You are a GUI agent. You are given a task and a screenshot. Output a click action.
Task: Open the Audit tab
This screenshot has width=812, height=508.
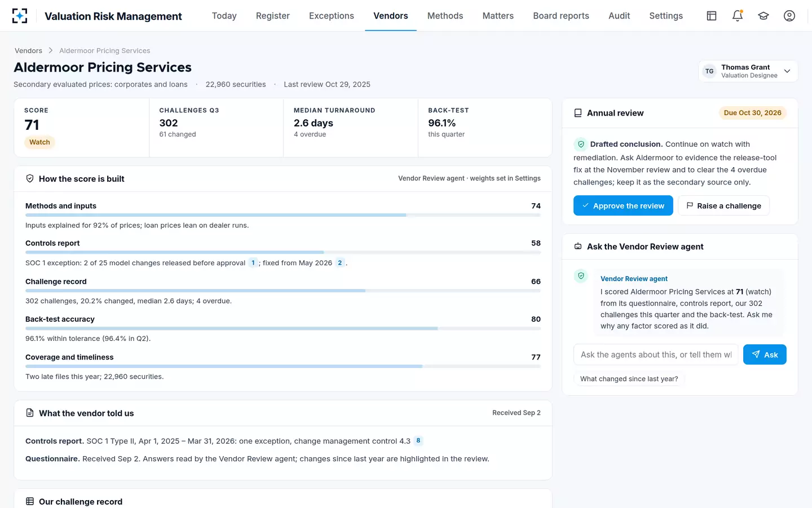(x=619, y=16)
